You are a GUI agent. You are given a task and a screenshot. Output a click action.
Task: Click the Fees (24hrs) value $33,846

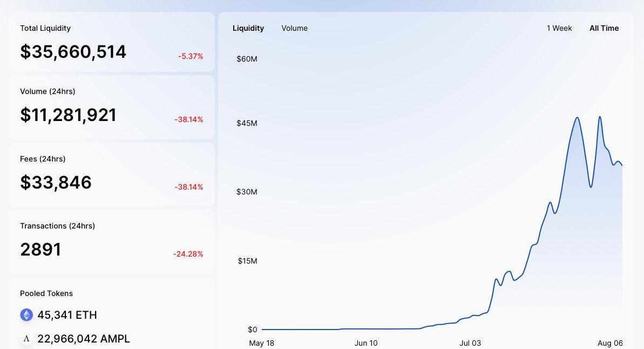56,183
